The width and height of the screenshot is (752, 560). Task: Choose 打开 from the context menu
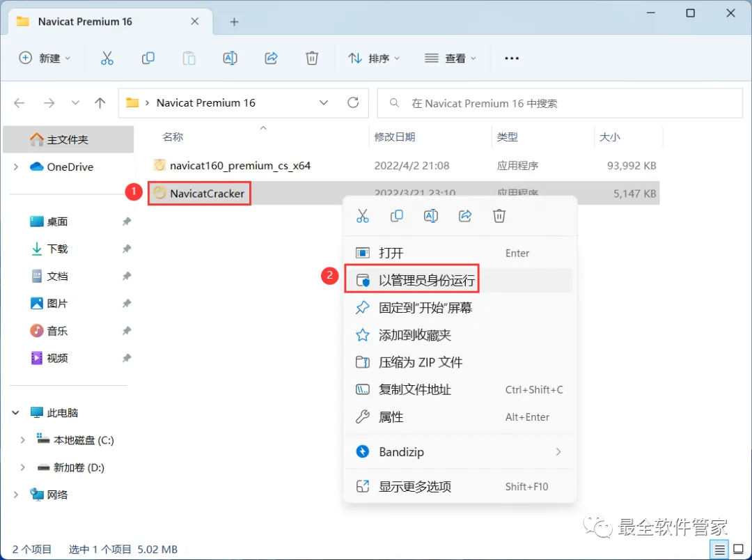(460, 253)
